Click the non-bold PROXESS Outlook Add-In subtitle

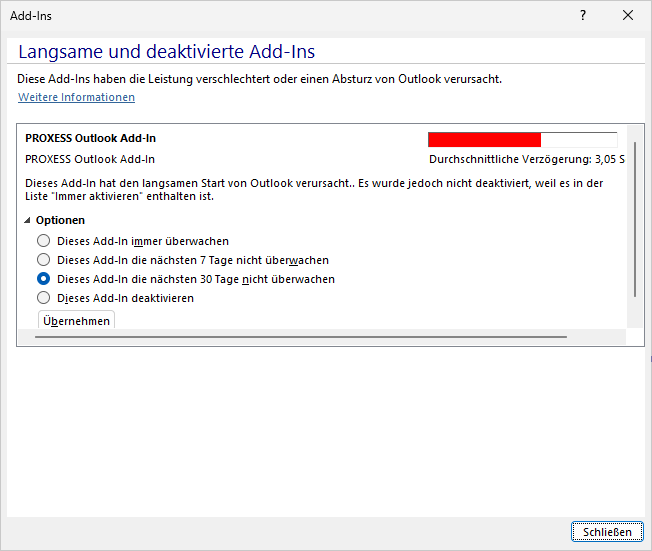(x=90, y=159)
